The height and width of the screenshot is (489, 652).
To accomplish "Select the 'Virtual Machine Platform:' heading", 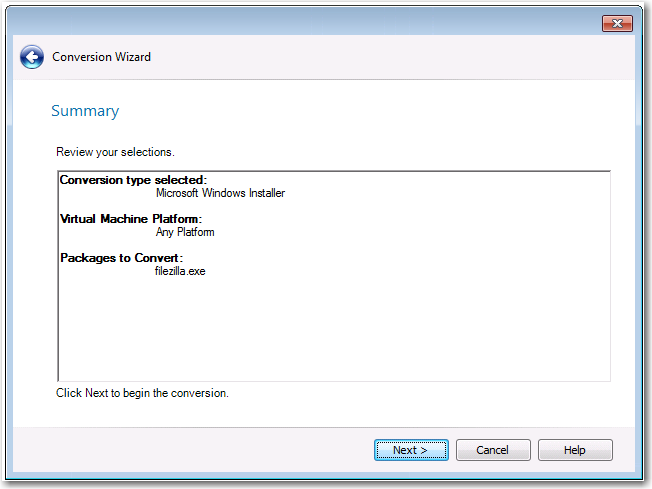I will [131, 219].
